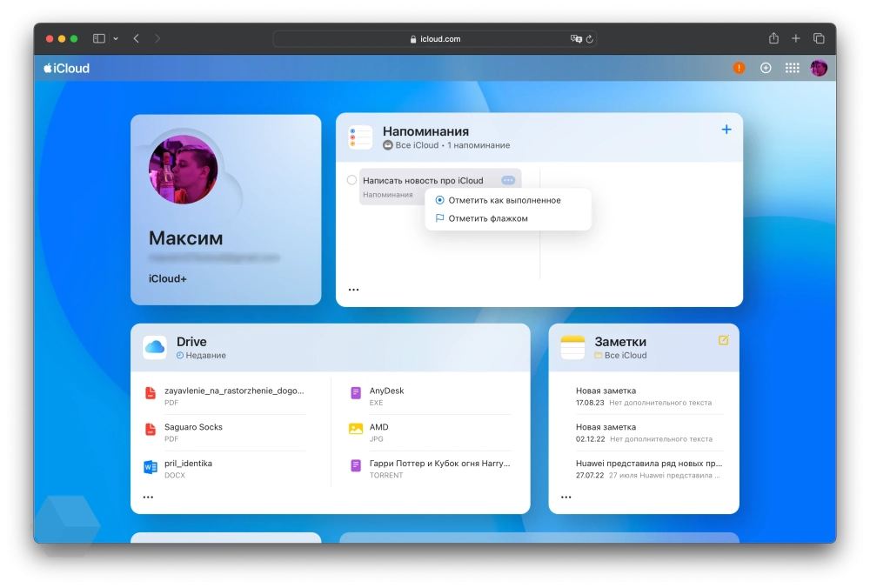Click the circled plus create icon
The width and height of the screenshot is (870, 588).
[766, 68]
